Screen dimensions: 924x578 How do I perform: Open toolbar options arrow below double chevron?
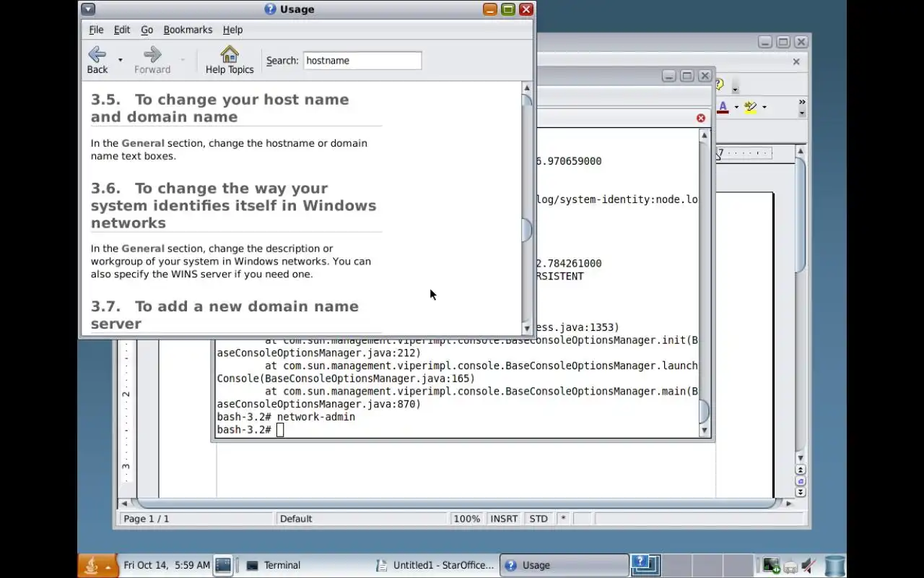point(802,113)
